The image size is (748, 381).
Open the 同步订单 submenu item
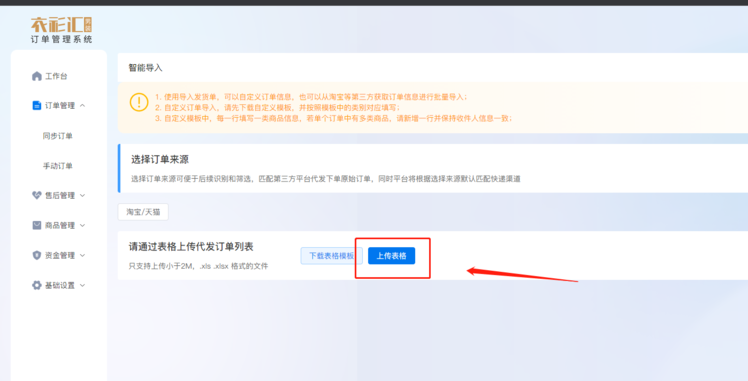[x=58, y=136]
